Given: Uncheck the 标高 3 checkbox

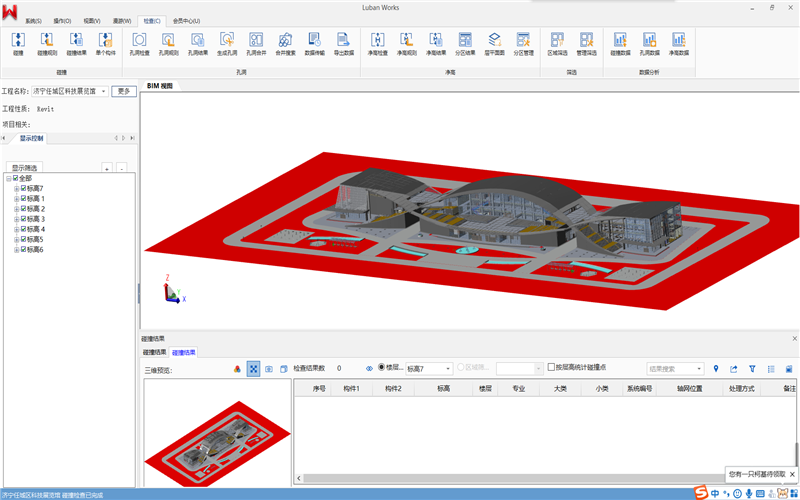Looking at the screenshot, I should (x=23, y=219).
